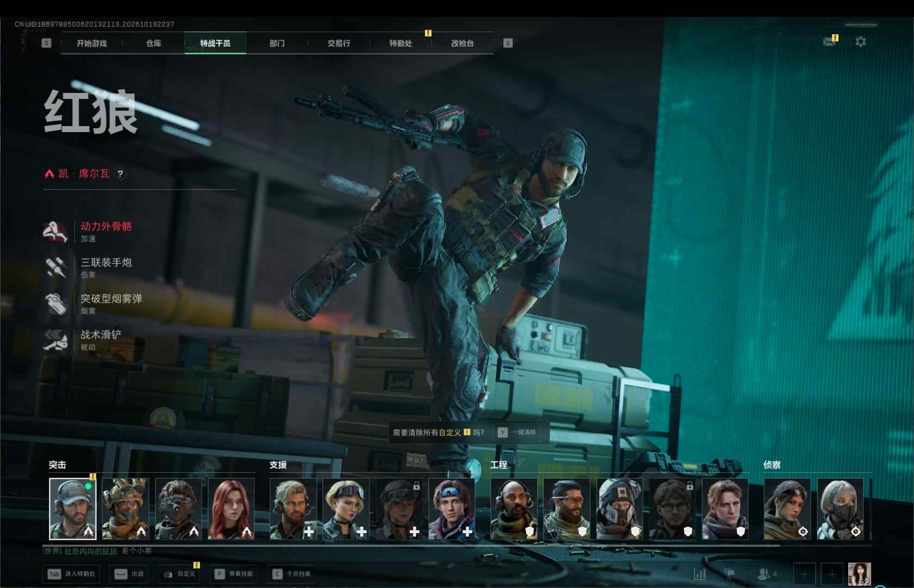The height and width of the screenshot is (588, 914).
Task: Click the operator list horizontal scrollbar
Action: (x=411, y=545)
